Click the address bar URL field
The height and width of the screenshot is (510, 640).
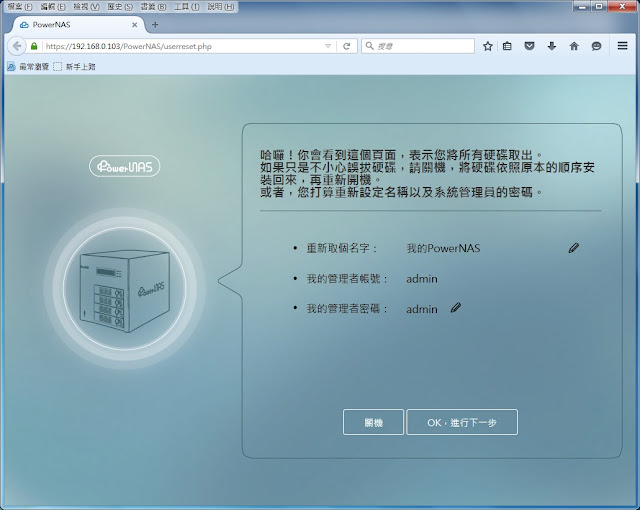coord(182,46)
